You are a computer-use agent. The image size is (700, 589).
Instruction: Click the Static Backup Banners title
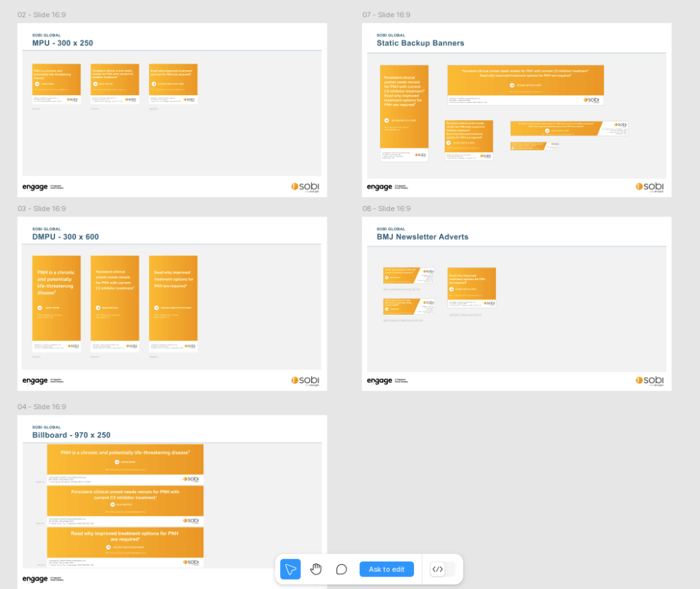420,43
